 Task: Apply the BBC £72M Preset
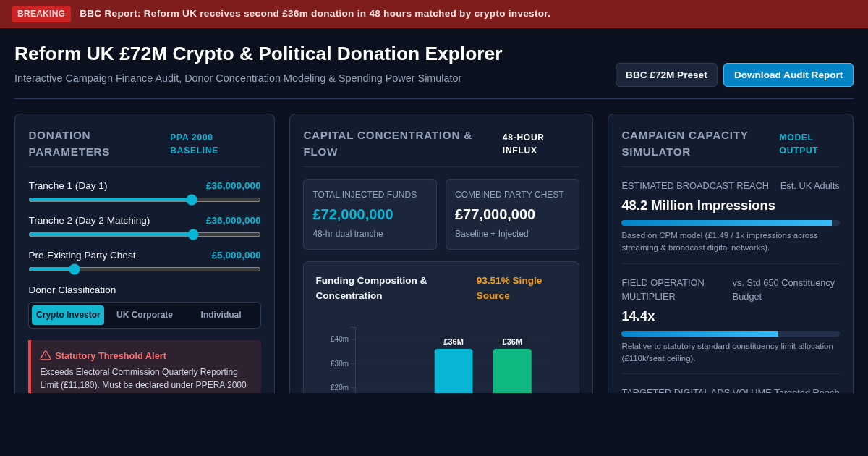[666, 75]
